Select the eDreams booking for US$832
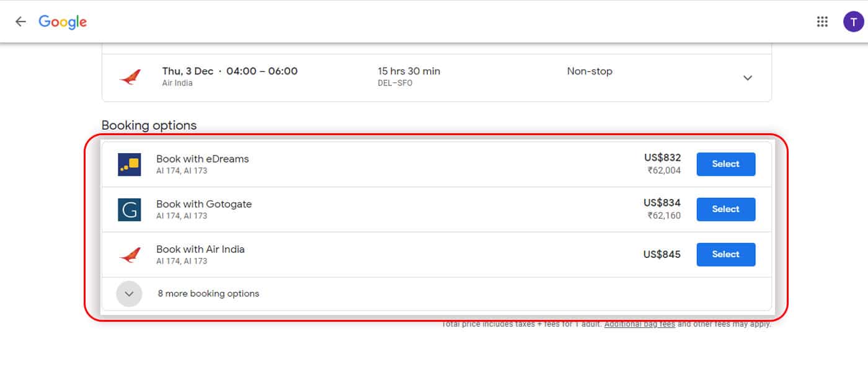Image resolution: width=868 pixels, height=372 pixels. pyautogui.click(x=726, y=164)
